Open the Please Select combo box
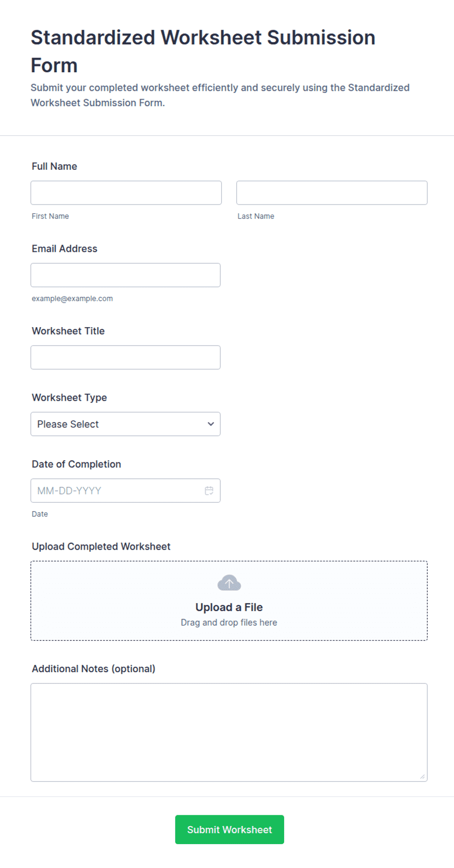Screen dimensions: 454x868 point(125,424)
